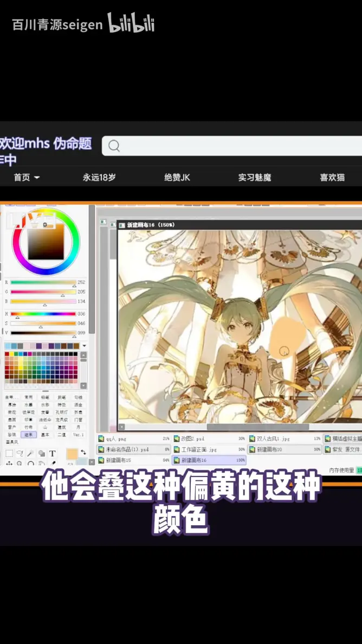This screenshot has height=644, width=362.
Task: Select the 孔明灯 brush group
Action: (62, 412)
